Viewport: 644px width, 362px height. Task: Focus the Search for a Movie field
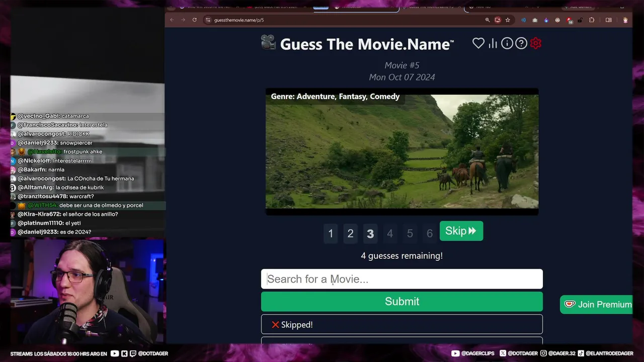pyautogui.click(x=402, y=279)
